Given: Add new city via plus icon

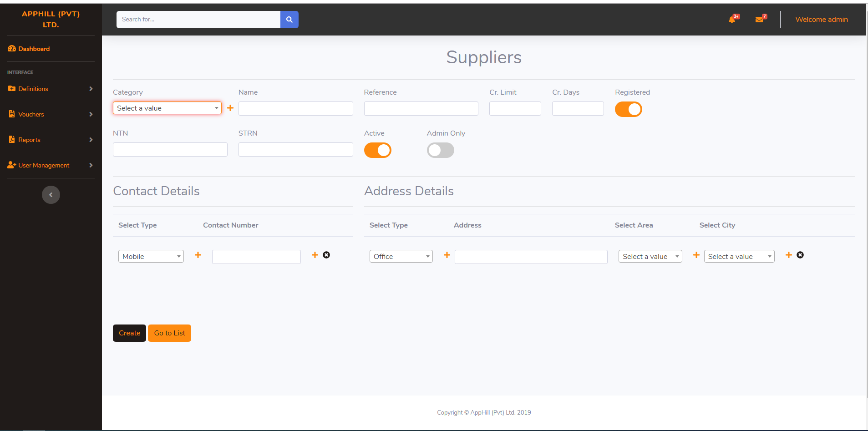Looking at the screenshot, I should pyautogui.click(x=789, y=255).
